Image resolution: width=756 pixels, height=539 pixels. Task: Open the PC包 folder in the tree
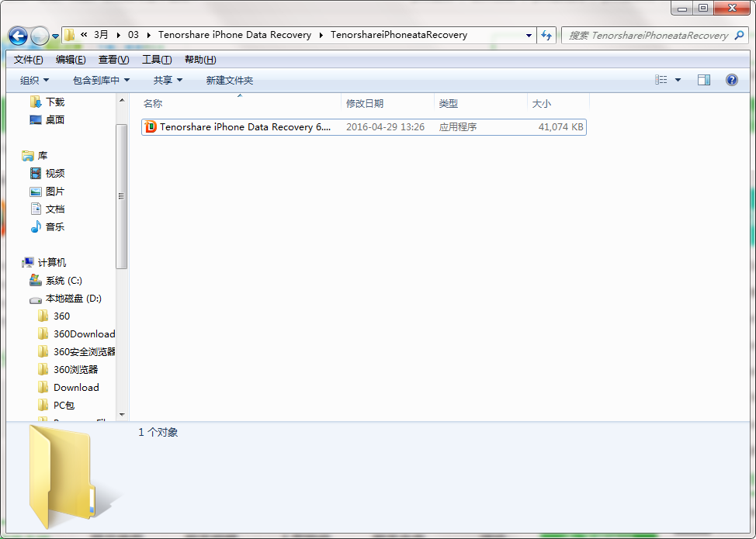(x=64, y=406)
